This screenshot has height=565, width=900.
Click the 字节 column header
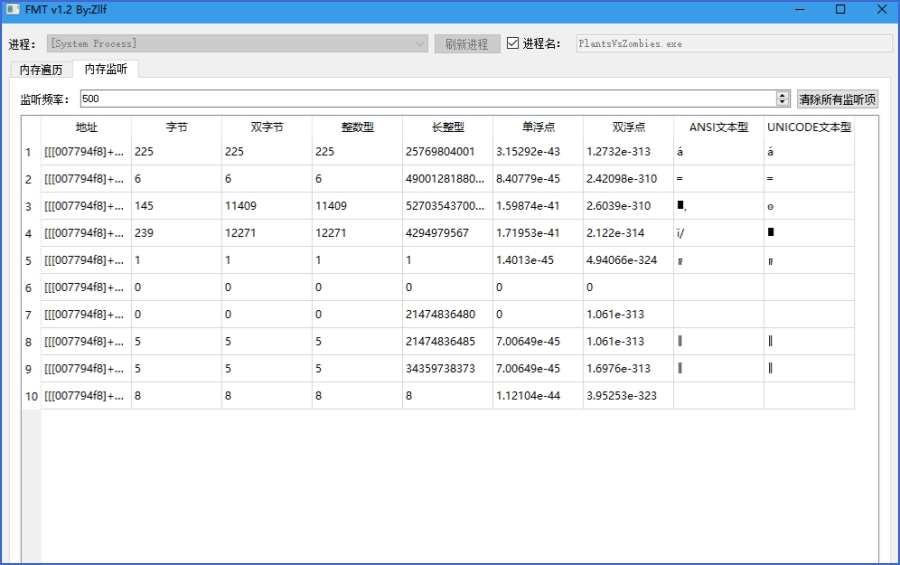click(177, 127)
